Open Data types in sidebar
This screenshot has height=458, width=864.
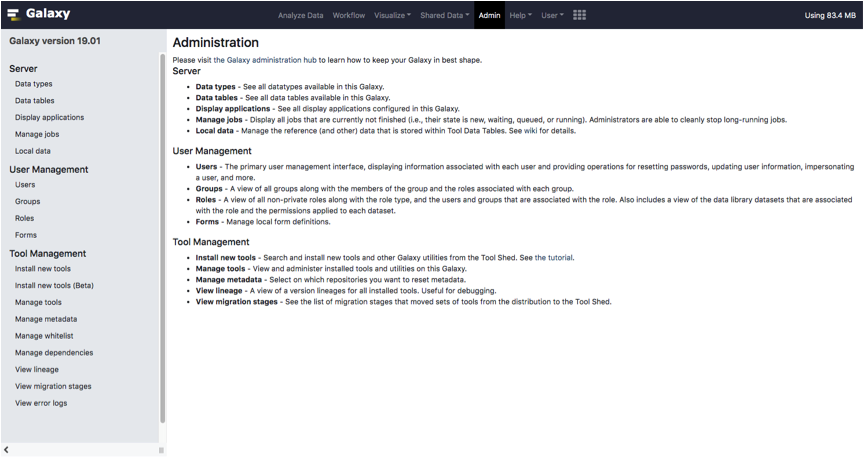coord(34,84)
